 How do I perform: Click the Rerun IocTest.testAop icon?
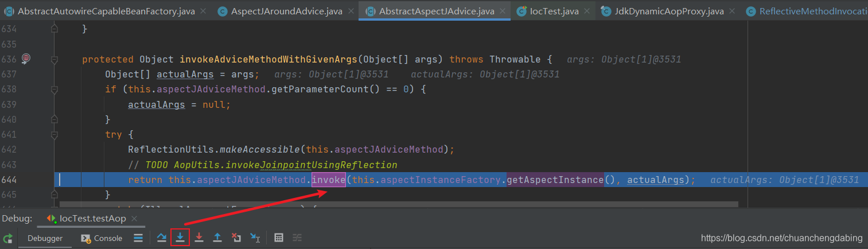(7, 238)
